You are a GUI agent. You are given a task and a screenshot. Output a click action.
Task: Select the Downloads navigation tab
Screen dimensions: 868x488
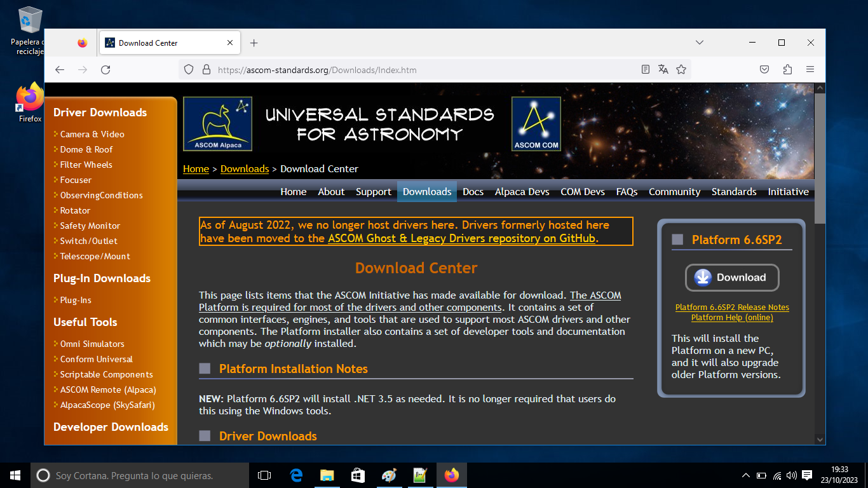coord(427,192)
